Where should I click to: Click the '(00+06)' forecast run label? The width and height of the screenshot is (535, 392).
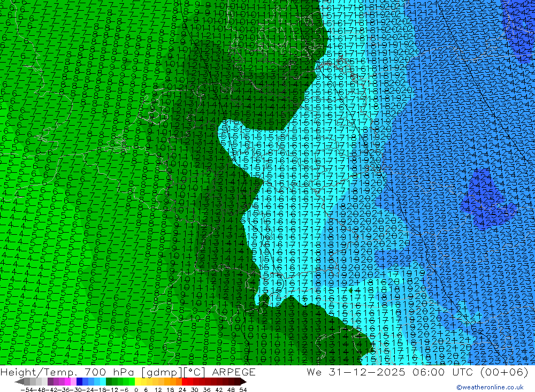pos(504,372)
